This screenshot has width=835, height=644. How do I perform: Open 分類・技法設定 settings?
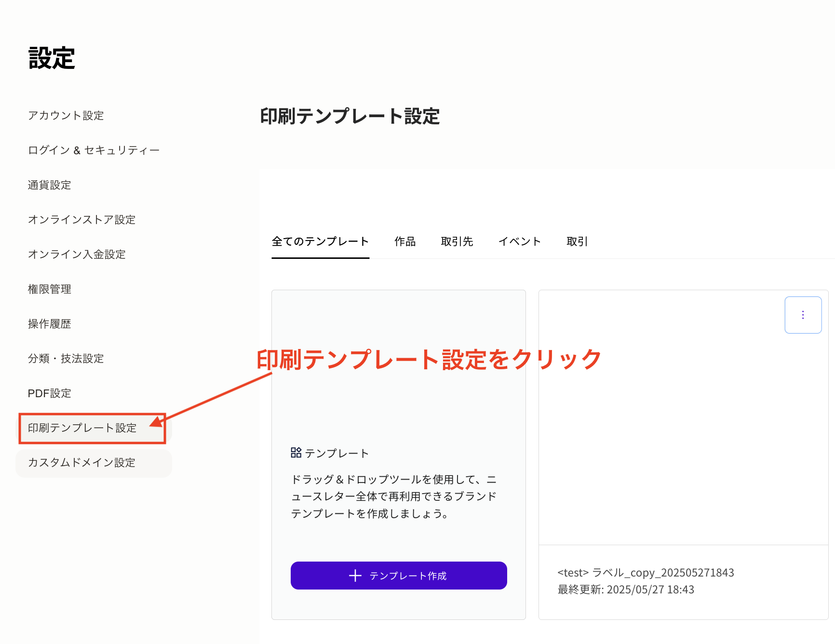66,358
